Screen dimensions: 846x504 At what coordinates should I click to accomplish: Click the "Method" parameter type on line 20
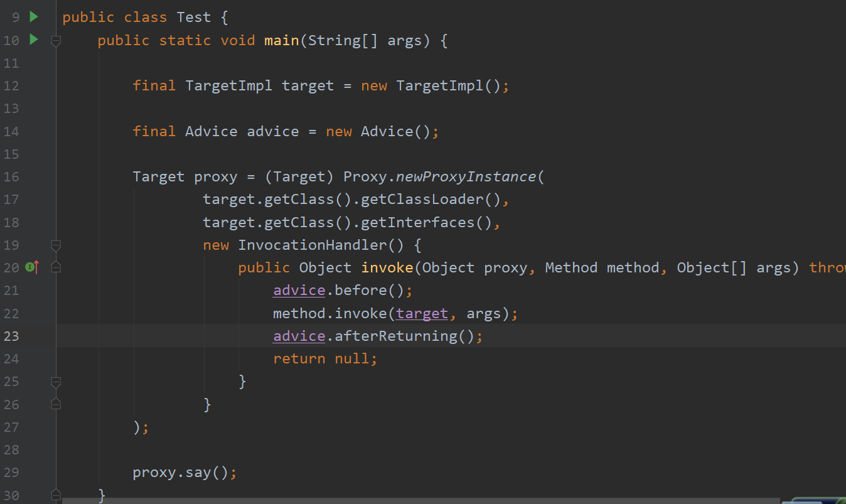point(571,268)
